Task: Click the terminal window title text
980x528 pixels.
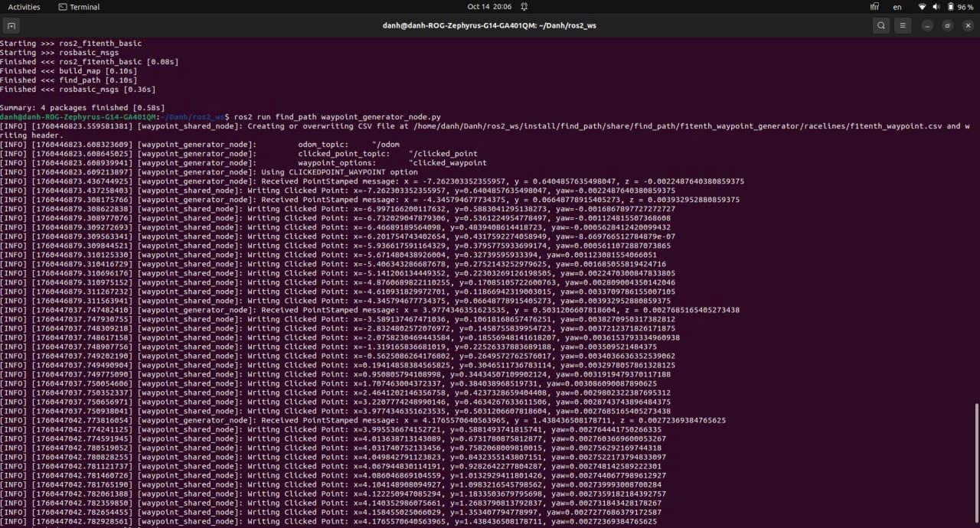Action: pyautogui.click(x=489, y=25)
